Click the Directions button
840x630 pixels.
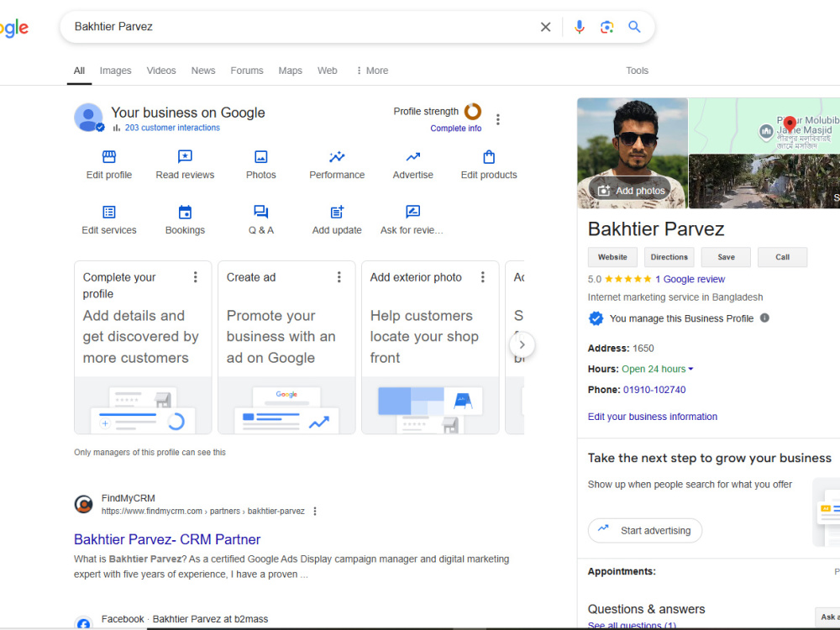669,257
